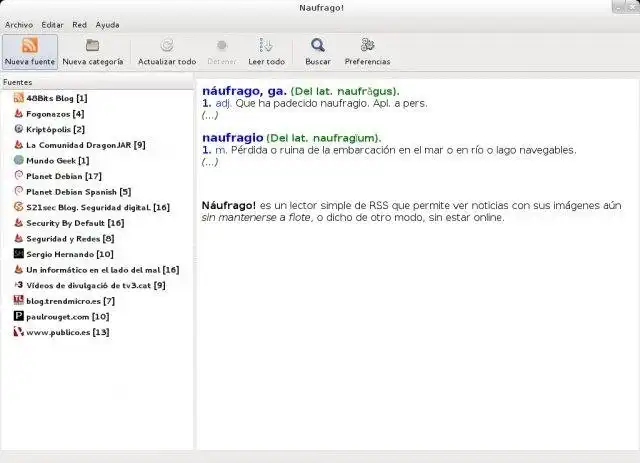
Task: Open the Editar menu
Action: point(52,25)
